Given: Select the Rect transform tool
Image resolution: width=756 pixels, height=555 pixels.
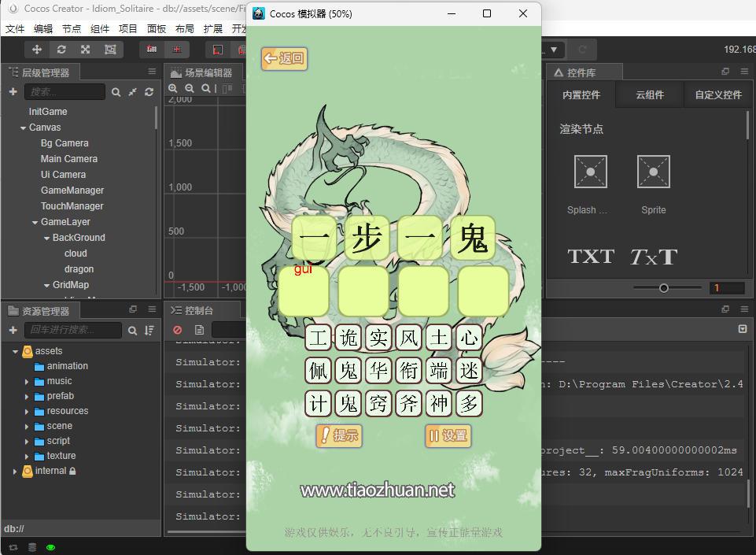Looking at the screenshot, I should click(x=110, y=50).
